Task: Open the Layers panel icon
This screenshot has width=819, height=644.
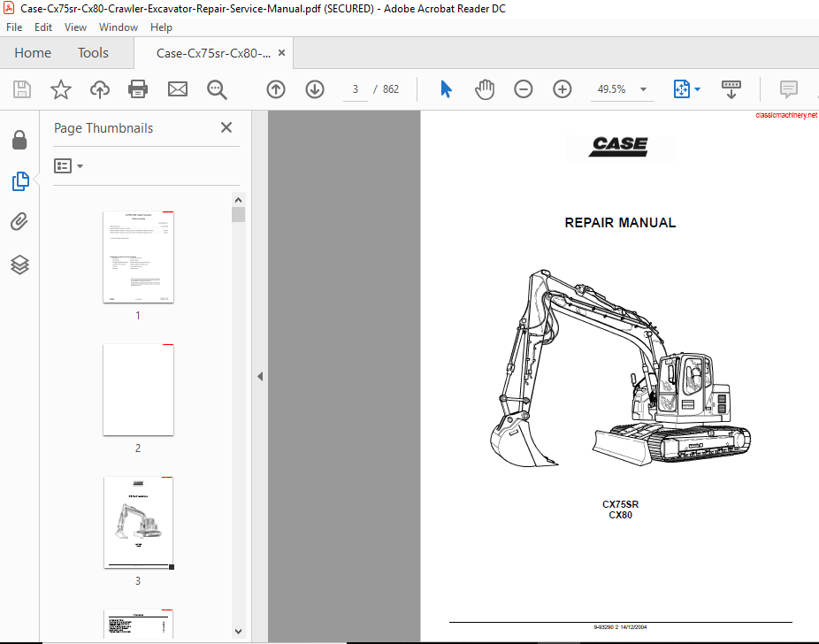Action: pyautogui.click(x=19, y=264)
